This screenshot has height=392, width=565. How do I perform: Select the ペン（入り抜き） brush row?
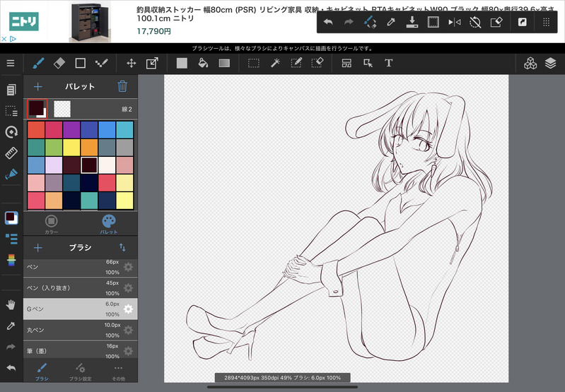coord(81,288)
